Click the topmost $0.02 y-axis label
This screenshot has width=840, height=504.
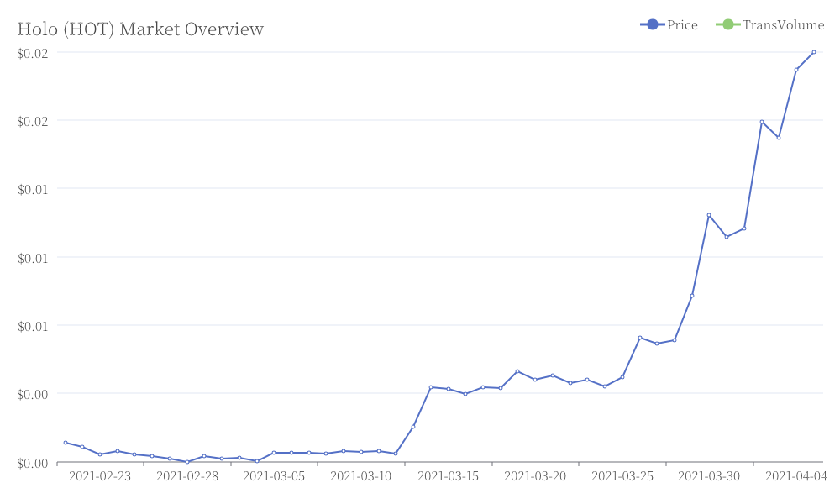click(x=33, y=53)
